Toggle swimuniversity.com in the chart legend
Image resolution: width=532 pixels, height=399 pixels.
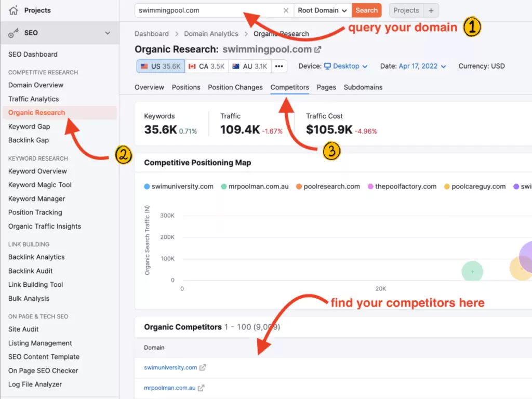(x=178, y=185)
